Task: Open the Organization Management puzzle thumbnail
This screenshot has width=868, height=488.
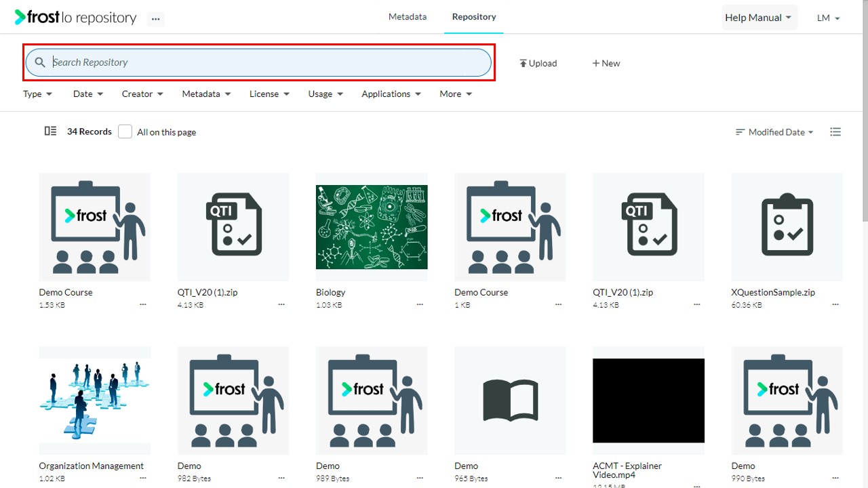Action: [x=94, y=401]
